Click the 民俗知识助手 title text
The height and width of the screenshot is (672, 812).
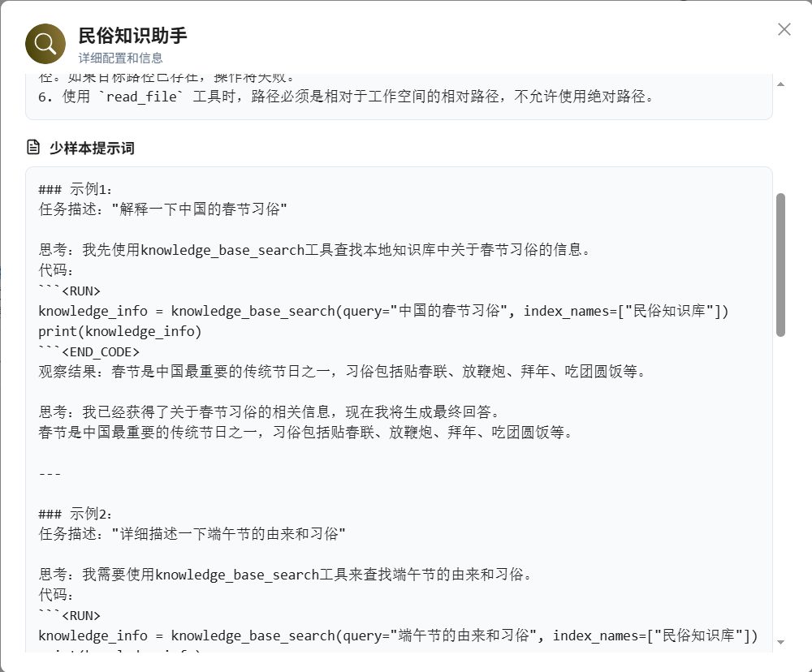click(x=132, y=36)
